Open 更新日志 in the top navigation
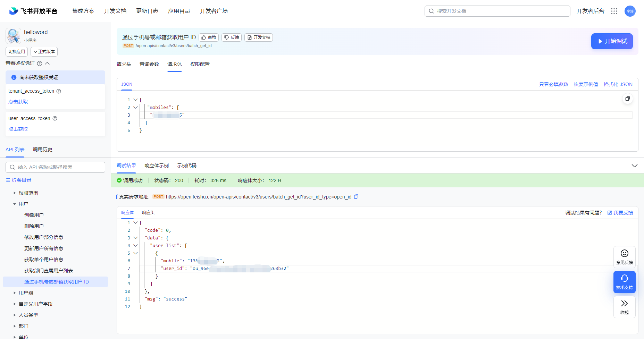The width and height of the screenshot is (644, 339). pyautogui.click(x=147, y=11)
